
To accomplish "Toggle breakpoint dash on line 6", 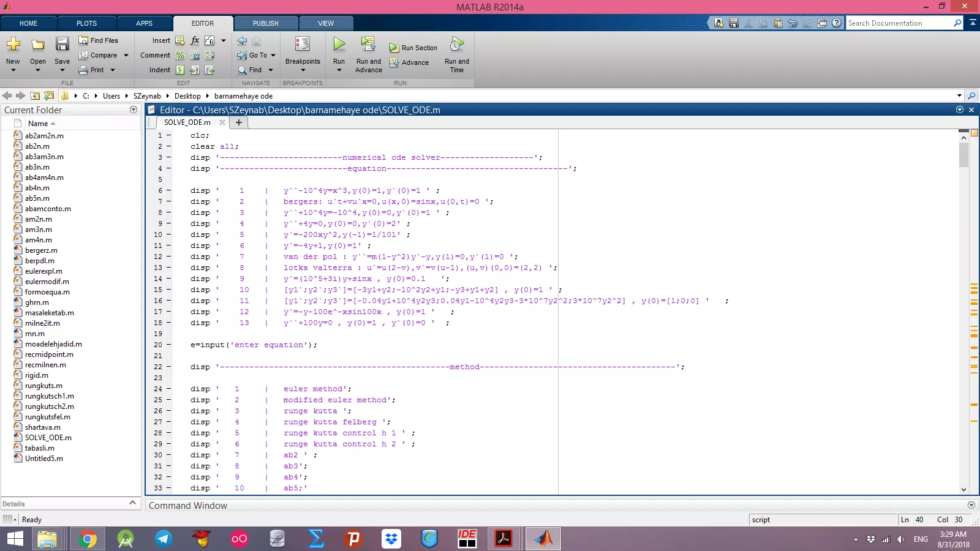I will click(x=168, y=190).
